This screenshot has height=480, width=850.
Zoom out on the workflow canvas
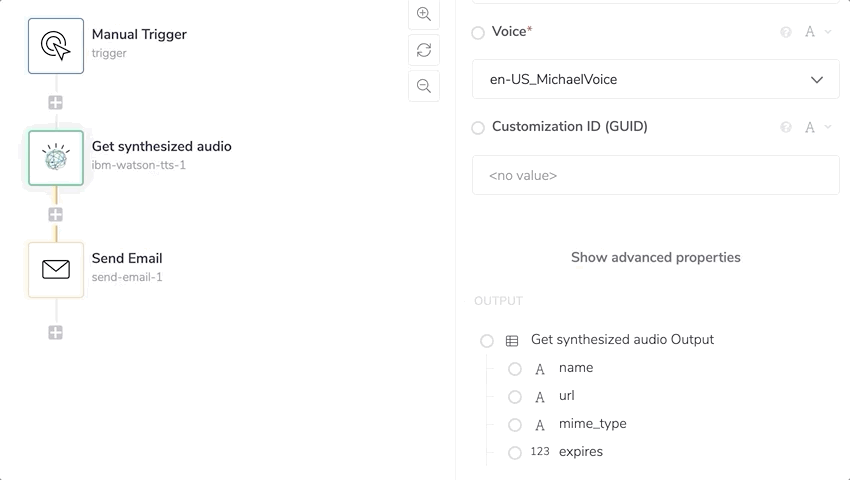coord(424,86)
